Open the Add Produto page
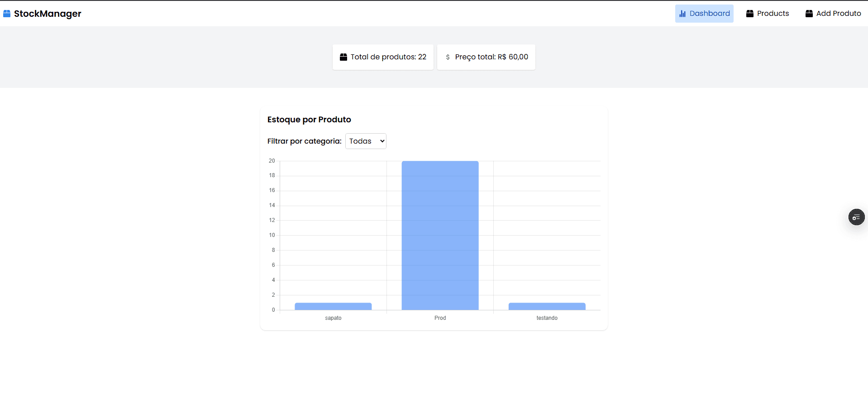This screenshot has height=415, width=868. (833, 13)
